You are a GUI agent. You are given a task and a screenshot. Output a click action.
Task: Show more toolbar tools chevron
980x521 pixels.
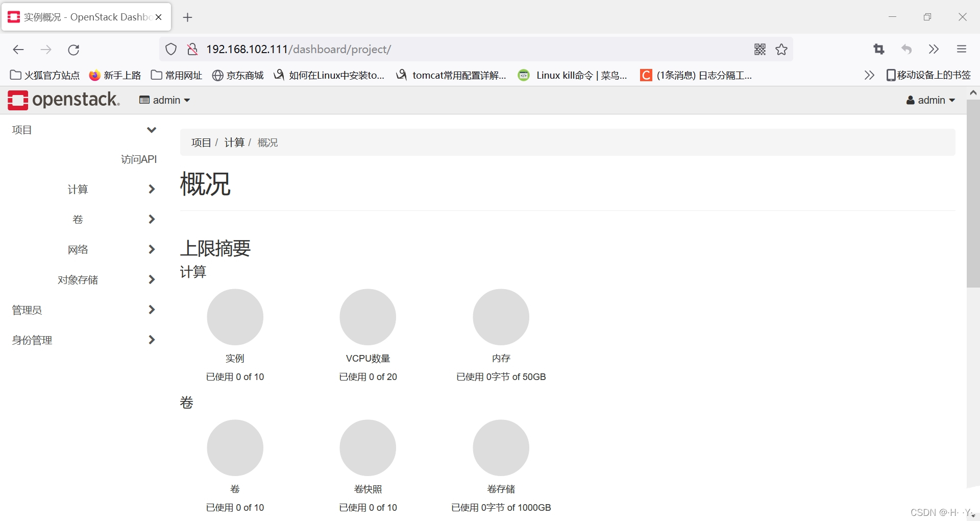pos(934,49)
